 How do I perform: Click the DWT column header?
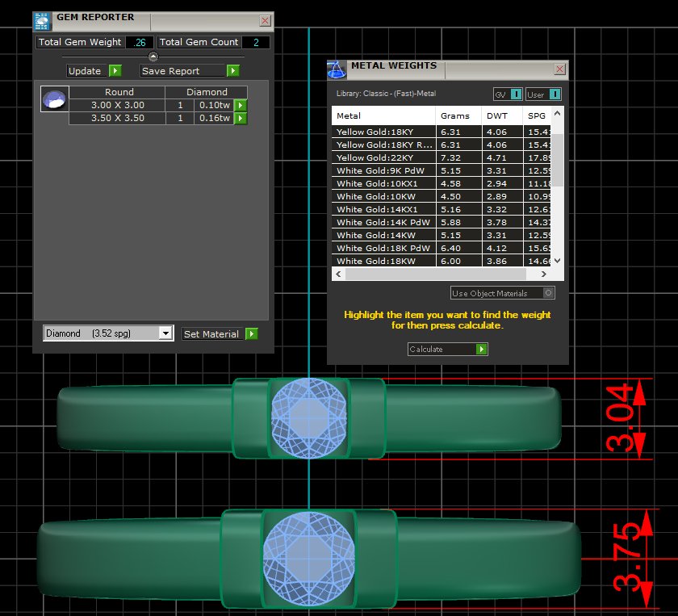point(502,116)
